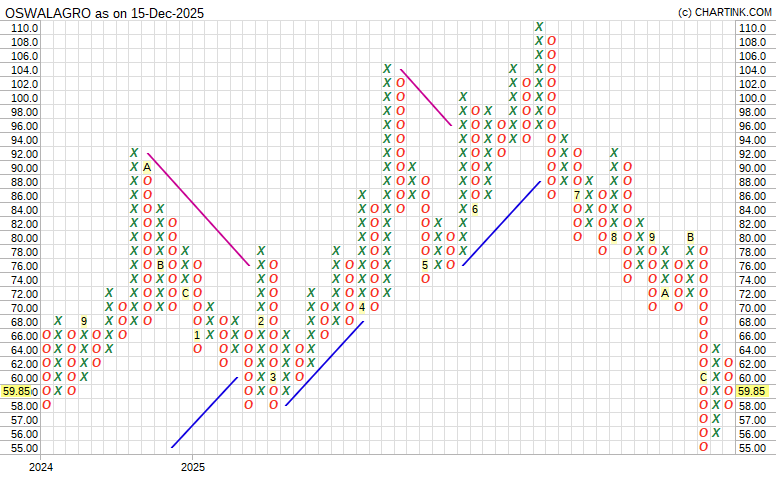Click the 110.0 label on left axis
778x484 pixels.
(24, 28)
